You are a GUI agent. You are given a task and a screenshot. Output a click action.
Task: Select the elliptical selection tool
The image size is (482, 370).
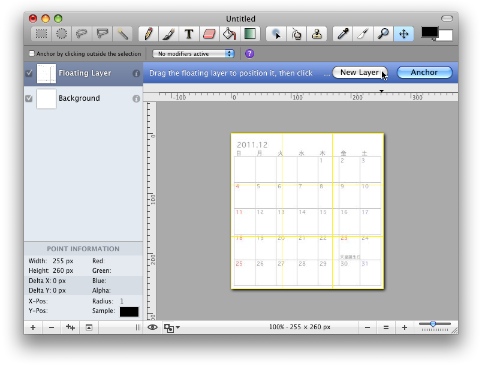point(61,34)
